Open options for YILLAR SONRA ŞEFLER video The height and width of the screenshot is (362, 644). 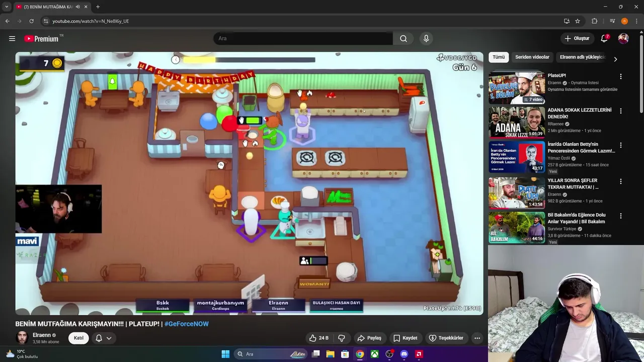coord(621,181)
